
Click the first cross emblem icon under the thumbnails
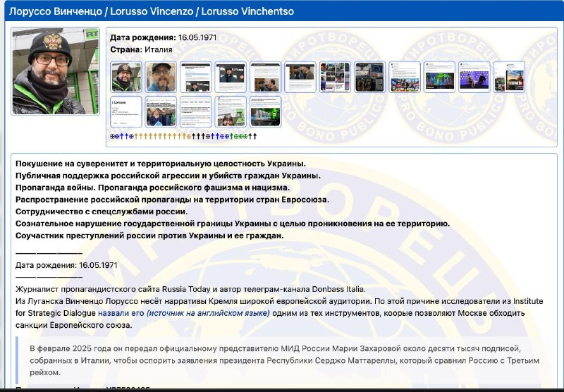[x=113, y=136]
